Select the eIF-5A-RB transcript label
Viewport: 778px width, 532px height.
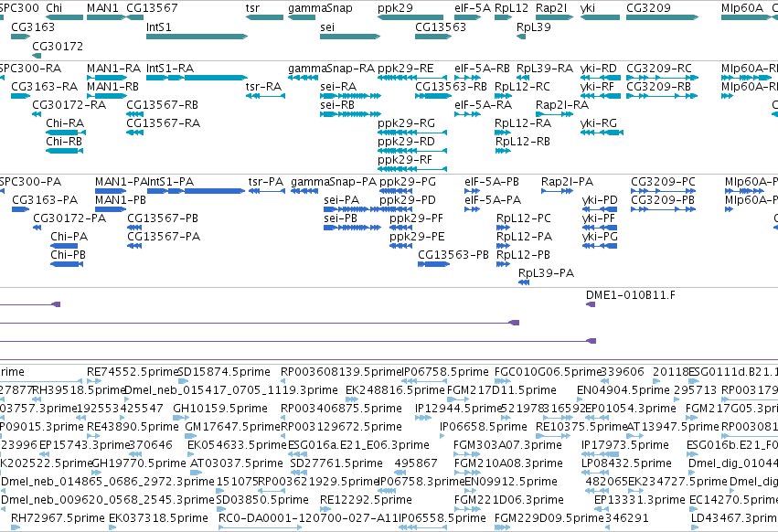tap(482, 68)
